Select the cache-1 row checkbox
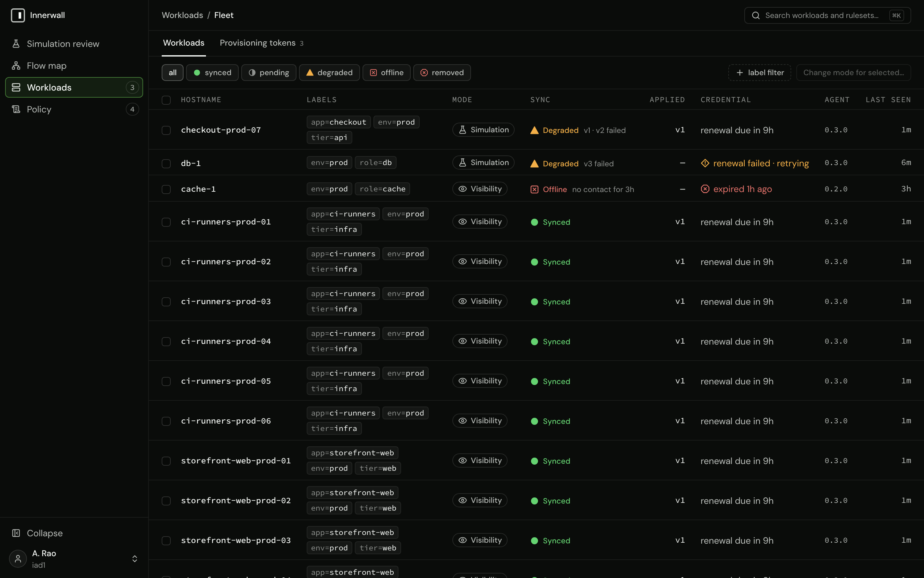 (x=166, y=189)
